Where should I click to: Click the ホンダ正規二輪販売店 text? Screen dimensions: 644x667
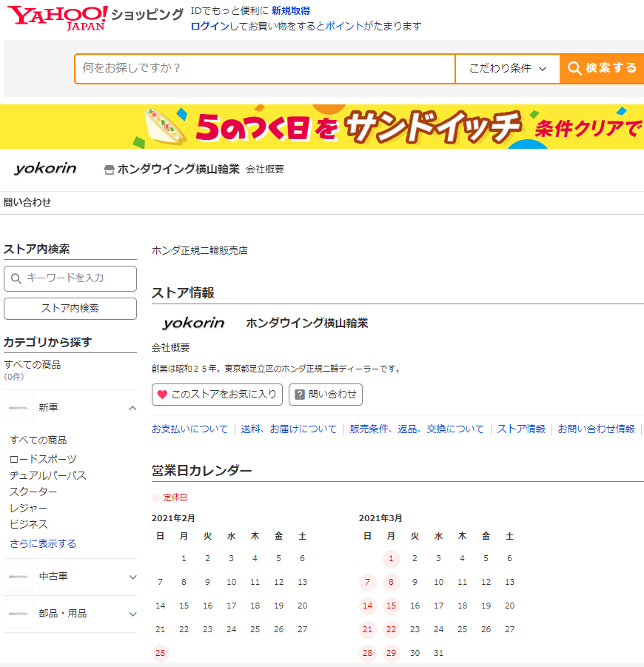200,250
